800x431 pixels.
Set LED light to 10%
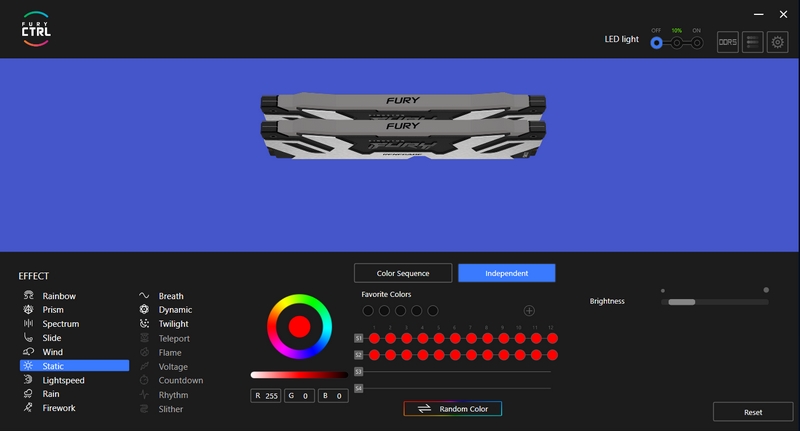click(677, 43)
